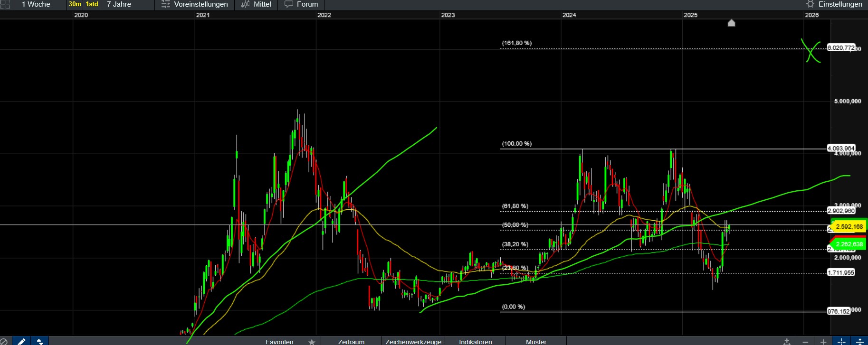Screen dimensions: 868x345
Task: Switch to the 30m interval
Action: click(x=75, y=4)
